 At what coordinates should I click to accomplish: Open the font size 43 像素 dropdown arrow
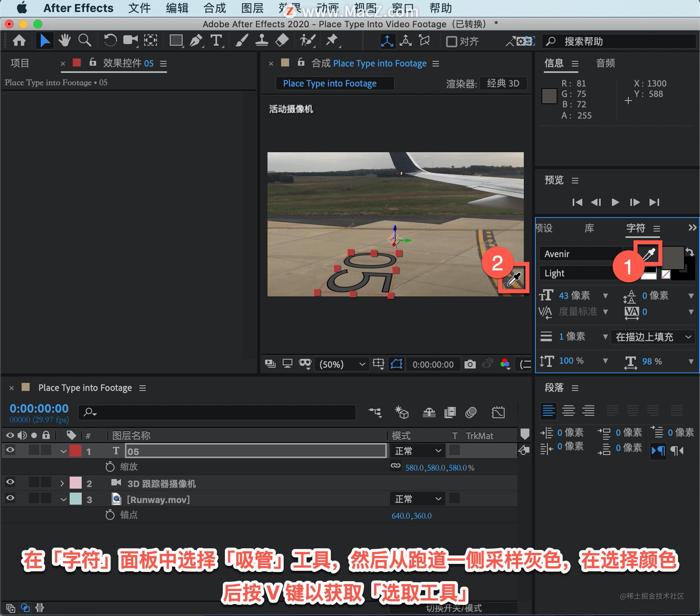pyautogui.click(x=605, y=296)
